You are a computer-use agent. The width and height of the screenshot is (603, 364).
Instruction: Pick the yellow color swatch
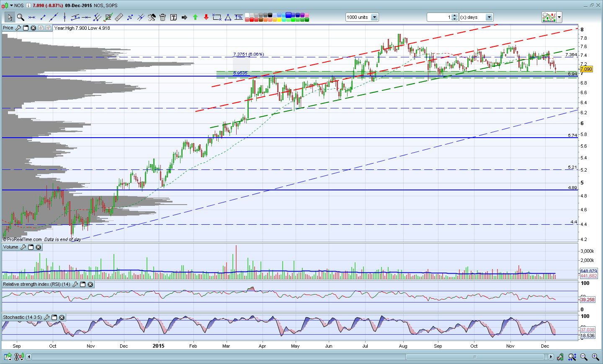(279, 20)
